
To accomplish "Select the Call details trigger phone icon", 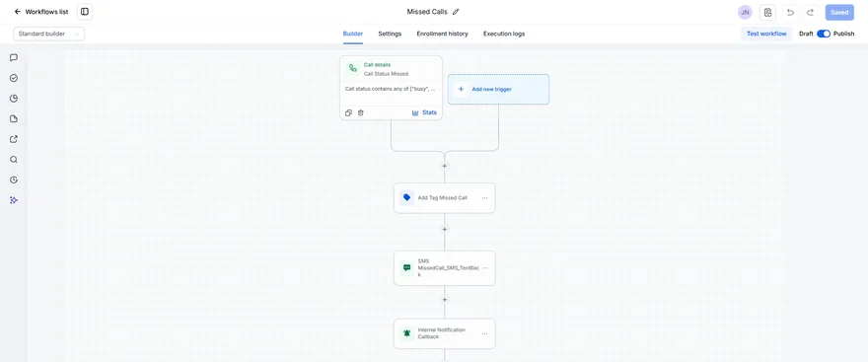I will tap(353, 69).
